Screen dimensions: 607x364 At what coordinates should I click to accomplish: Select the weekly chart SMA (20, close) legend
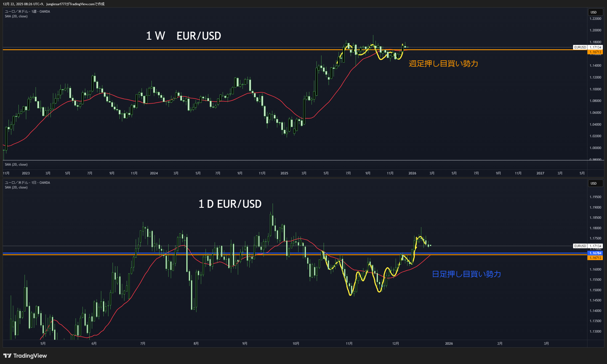[16, 16]
